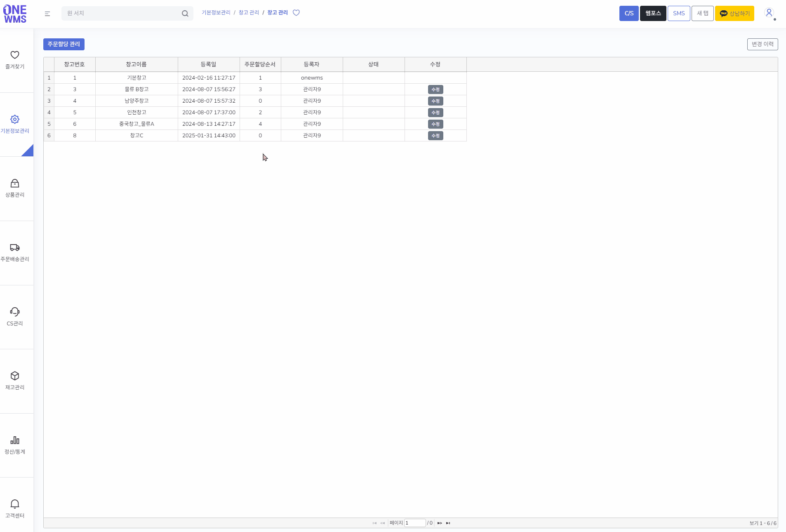This screenshot has width=786, height=532.
Task: Open the 웹포스 button
Action: 653,13
